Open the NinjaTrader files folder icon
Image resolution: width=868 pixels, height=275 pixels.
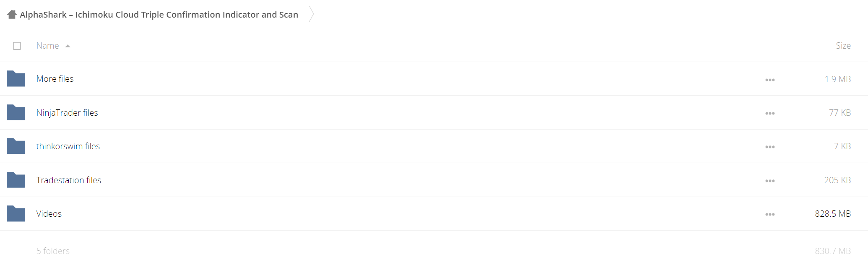(16, 112)
